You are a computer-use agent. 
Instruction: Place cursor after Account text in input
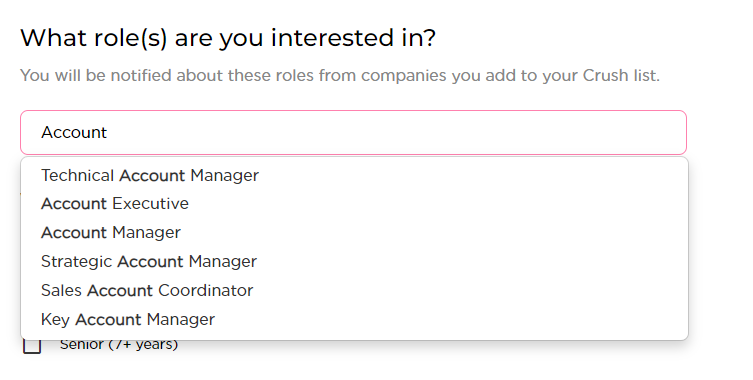[108, 133]
